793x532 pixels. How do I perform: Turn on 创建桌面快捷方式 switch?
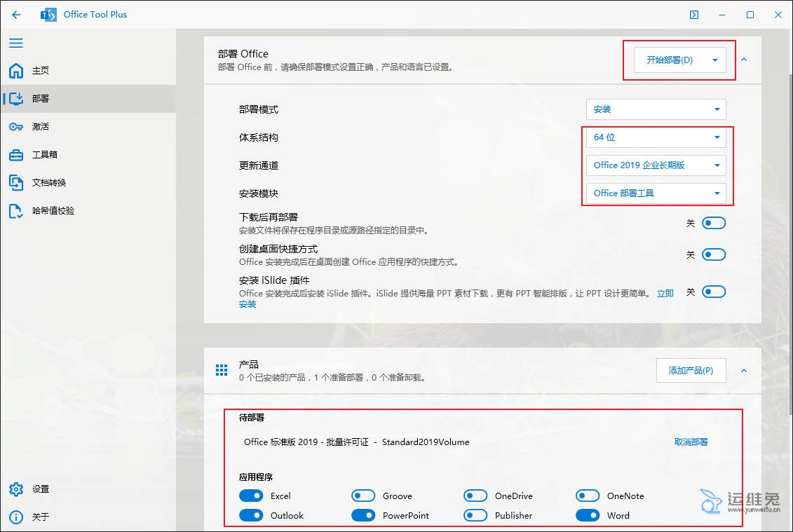(714, 255)
